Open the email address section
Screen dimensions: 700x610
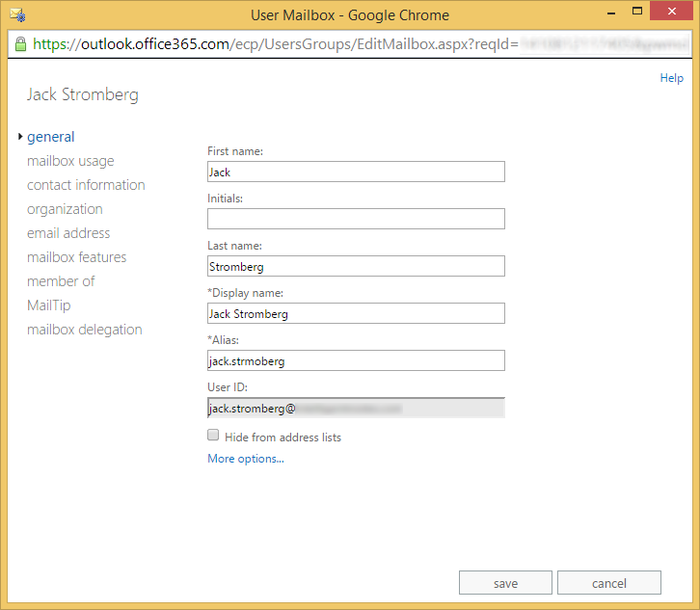pos(68,233)
